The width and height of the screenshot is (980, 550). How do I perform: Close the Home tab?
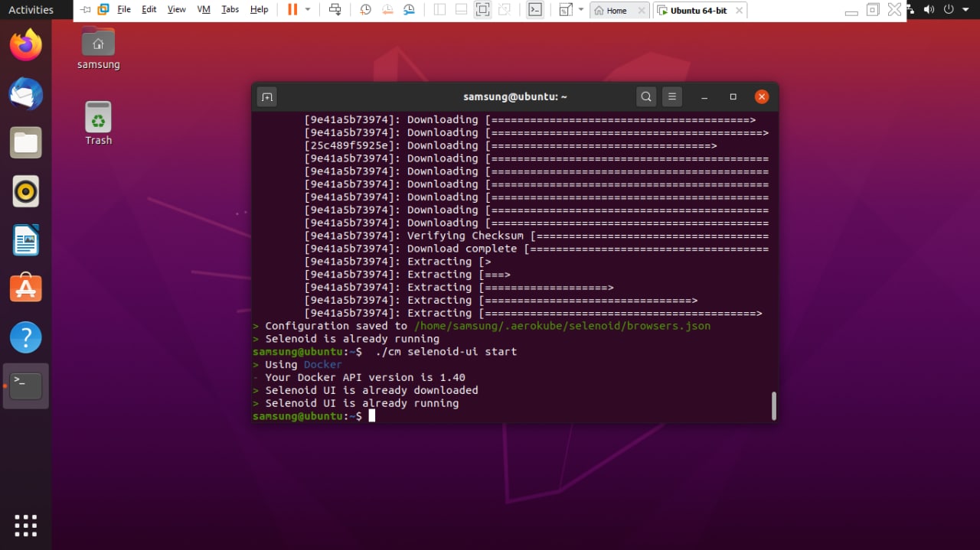click(640, 11)
